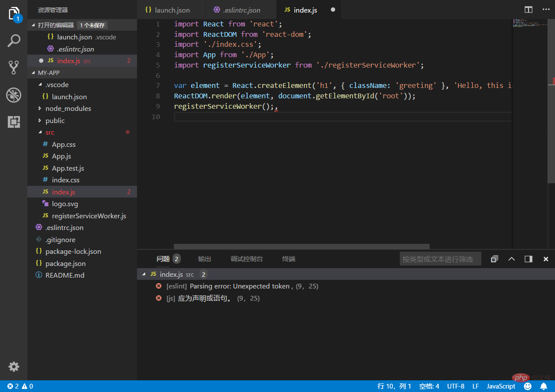Select the 应为声明或语句 error row
Screen dimensions: 555x392
(346, 298)
